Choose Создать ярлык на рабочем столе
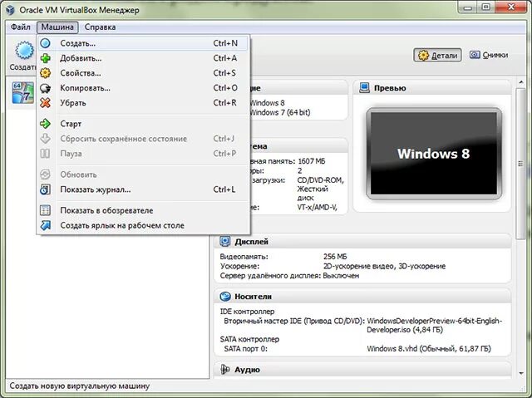 click(x=143, y=225)
